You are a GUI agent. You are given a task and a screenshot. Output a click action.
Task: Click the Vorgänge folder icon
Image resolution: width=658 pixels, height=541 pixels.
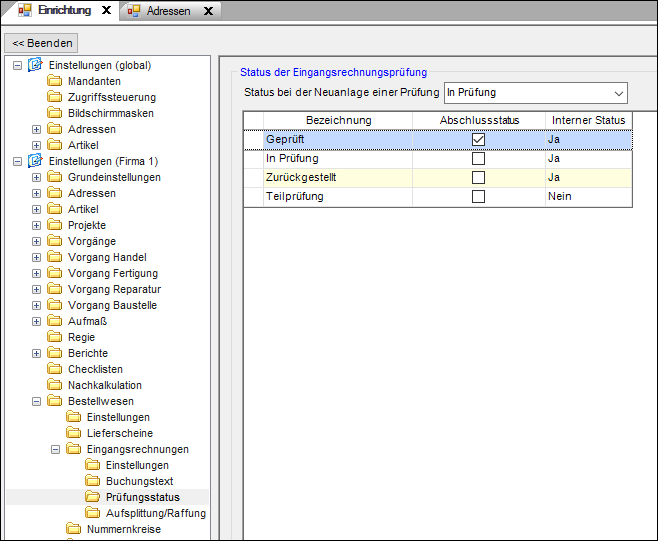pyautogui.click(x=55, y=241)
